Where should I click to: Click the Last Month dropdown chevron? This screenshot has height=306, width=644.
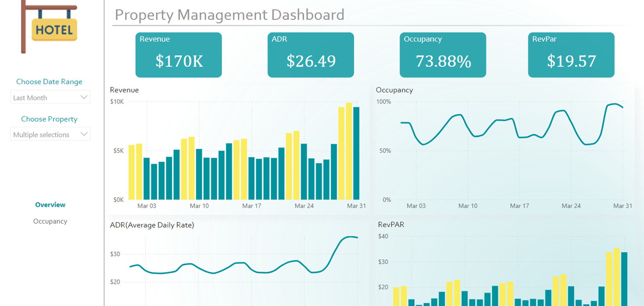click(84, 97)
